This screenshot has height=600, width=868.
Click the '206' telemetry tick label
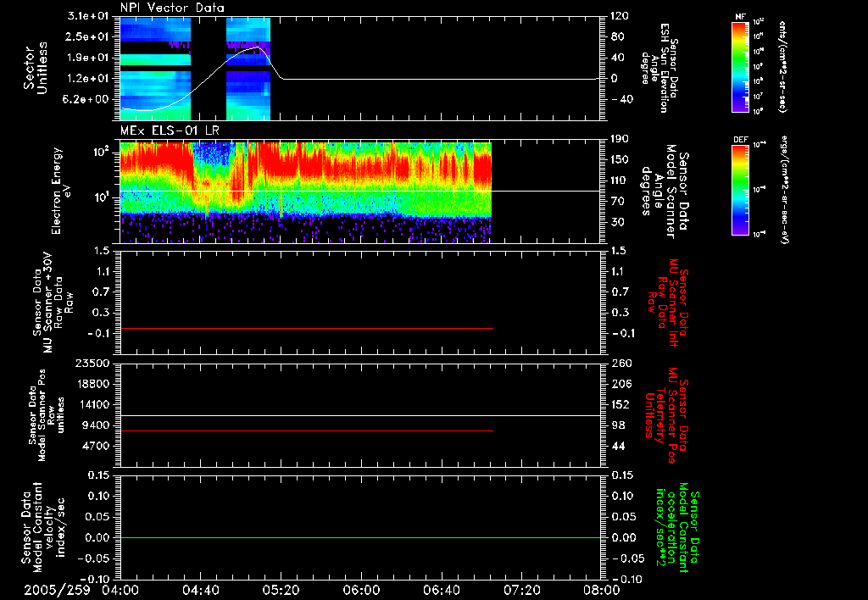622,384
